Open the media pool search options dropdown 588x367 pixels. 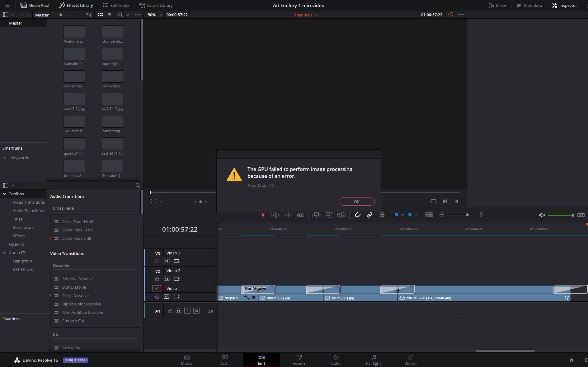(128, 15)
